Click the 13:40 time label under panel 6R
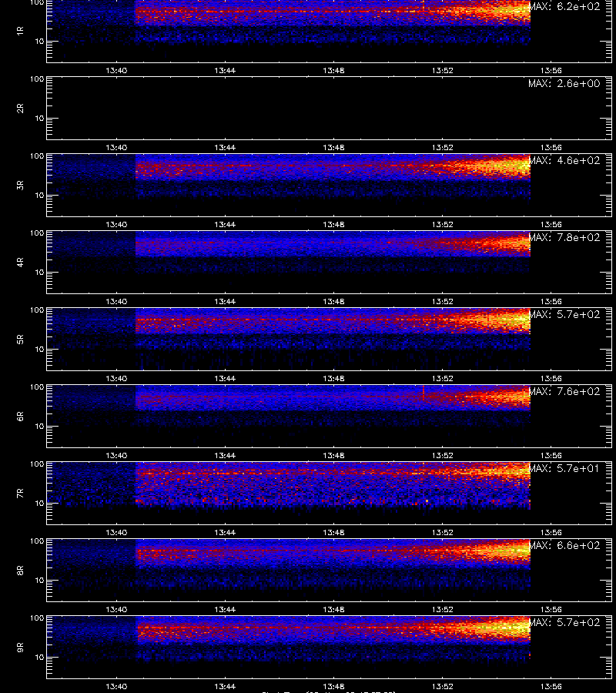The height and width of the screenshot is (693, 616). [116, 455]
